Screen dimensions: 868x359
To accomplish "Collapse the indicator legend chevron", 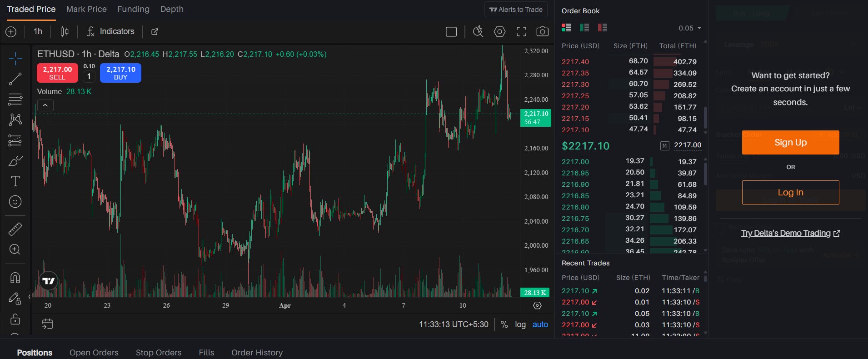I will pyautogui.click(x=45, y=105).
